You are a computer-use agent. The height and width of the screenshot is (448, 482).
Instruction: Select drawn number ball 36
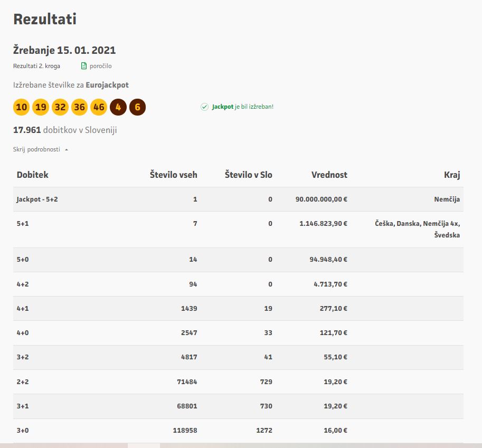[79, 107]
